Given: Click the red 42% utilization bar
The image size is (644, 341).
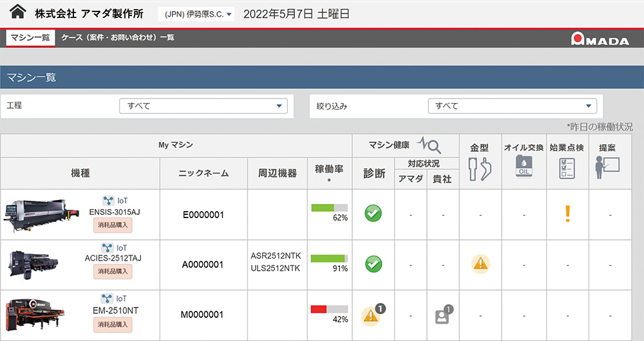Looking at the screenshot, I should coord(329,309).
